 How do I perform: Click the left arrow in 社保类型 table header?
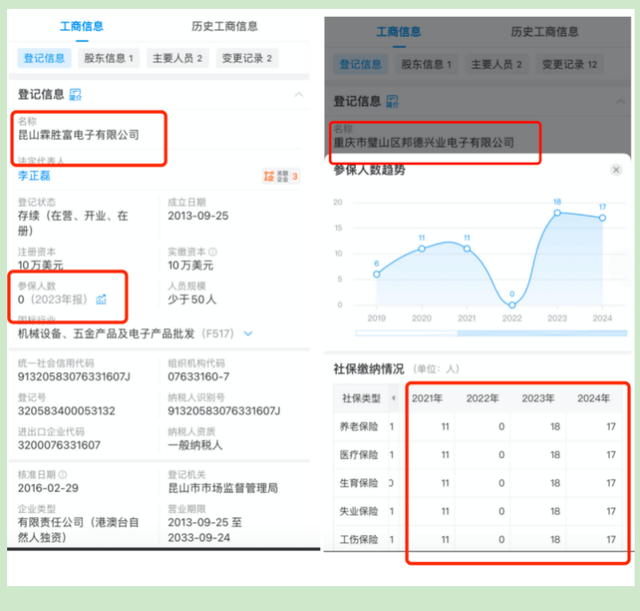[x=393, y=398]
